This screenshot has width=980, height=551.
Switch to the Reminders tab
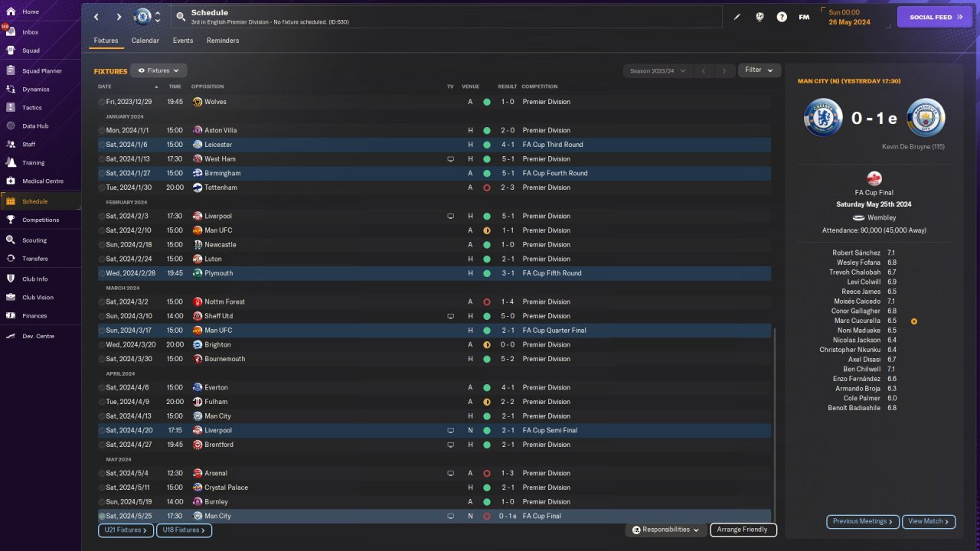[x=223, y=41]
